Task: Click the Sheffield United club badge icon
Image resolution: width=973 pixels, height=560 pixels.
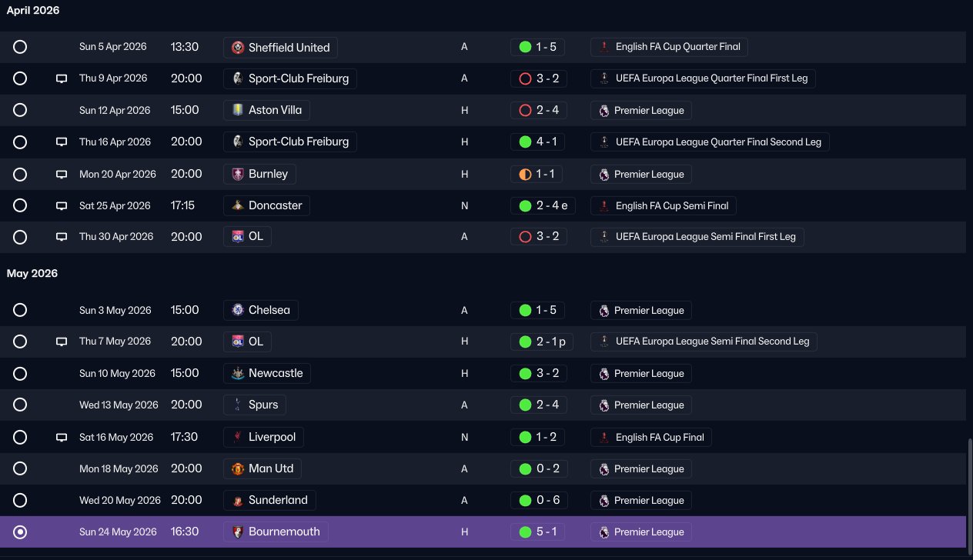Action: coord(238,48)
